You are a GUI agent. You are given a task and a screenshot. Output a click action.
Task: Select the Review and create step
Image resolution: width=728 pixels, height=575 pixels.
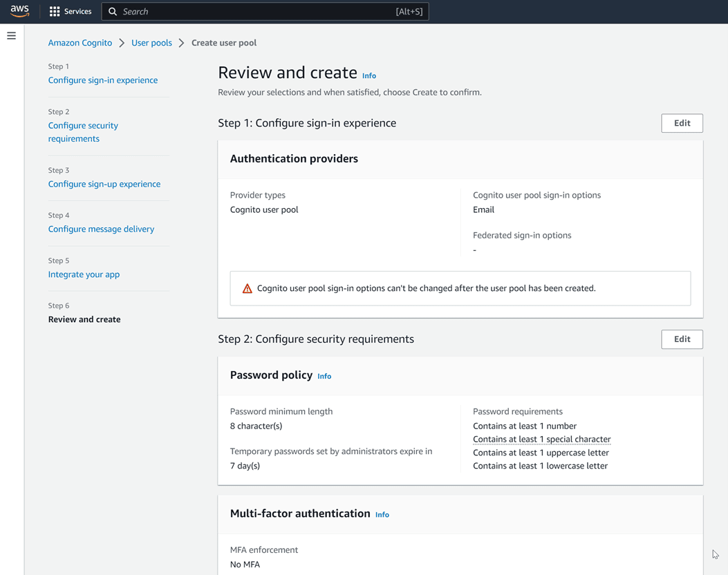(84, 319)
